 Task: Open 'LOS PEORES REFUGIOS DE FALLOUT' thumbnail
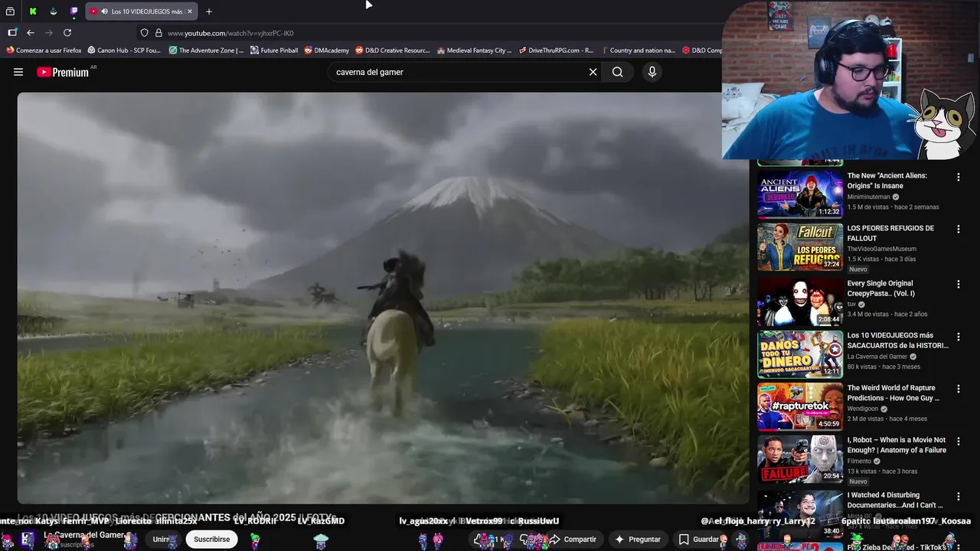click(x=800, y=246)
